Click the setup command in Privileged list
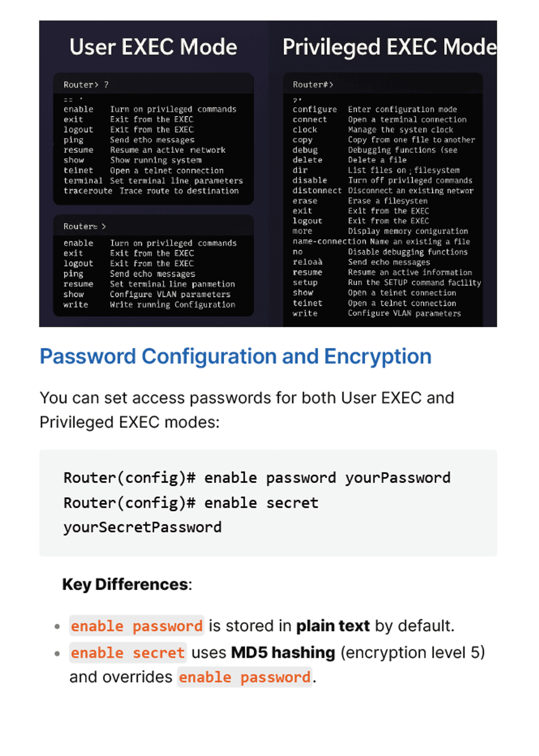 click(305, 283)
